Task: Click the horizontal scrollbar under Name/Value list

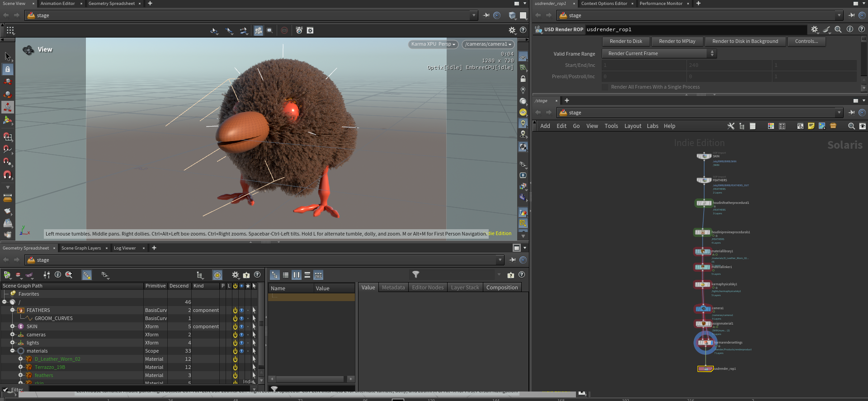Action: pyautogui.click(x=311, y=379)
